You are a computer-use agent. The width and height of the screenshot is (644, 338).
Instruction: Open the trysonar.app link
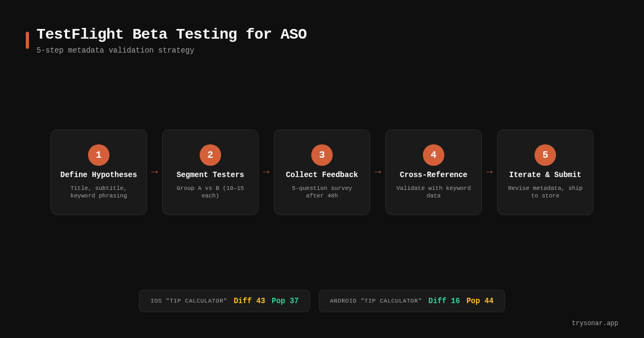point(595,324)
